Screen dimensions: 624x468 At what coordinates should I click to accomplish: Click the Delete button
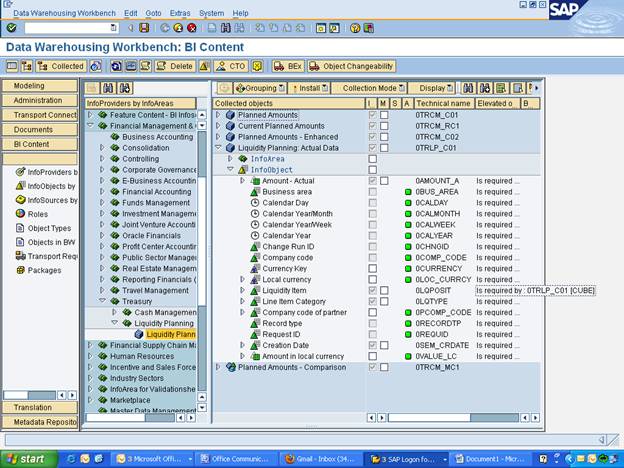(175, 66)
